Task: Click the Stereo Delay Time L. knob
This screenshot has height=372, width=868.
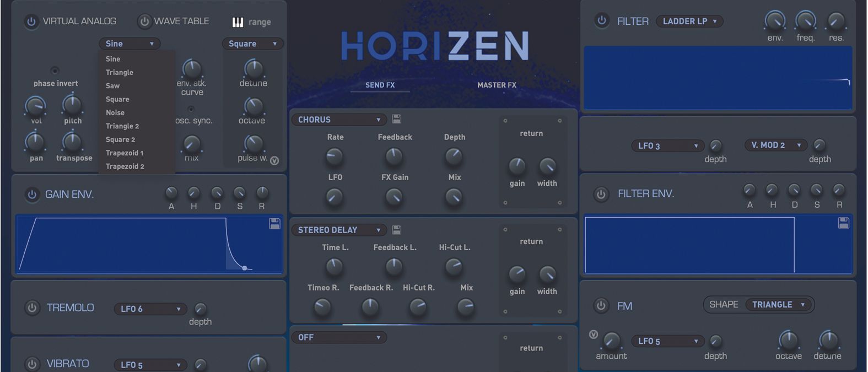Action: 334,267
